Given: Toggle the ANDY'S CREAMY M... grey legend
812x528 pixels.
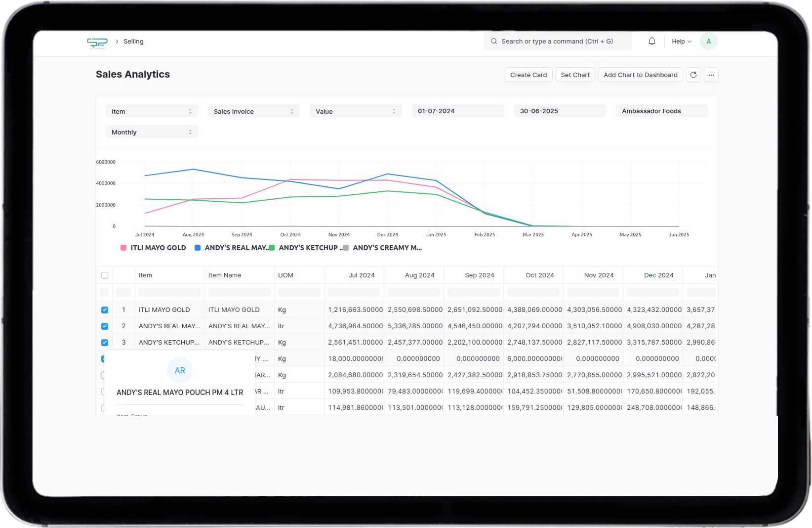Looking at the screenshot, I should [x=382, y=248].
